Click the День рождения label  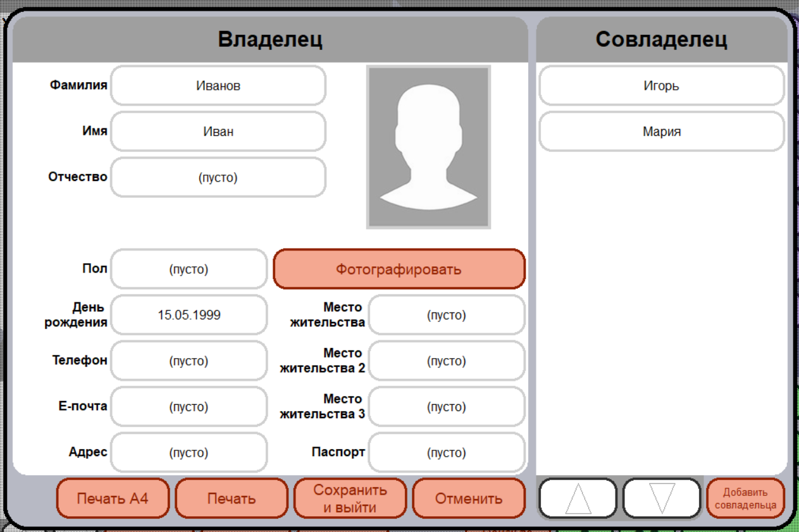point(76,314)
